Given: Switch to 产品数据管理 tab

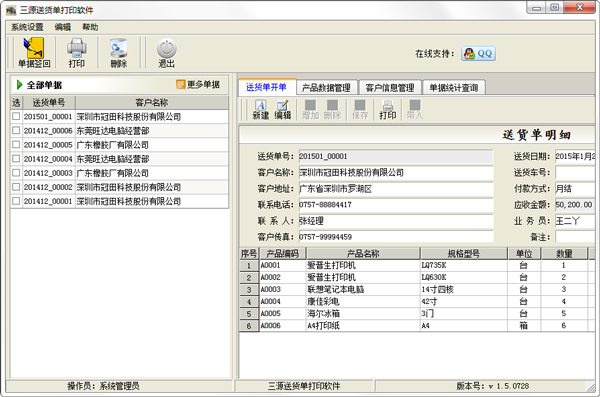Looking at the screenshot, I should pos(326,88).
